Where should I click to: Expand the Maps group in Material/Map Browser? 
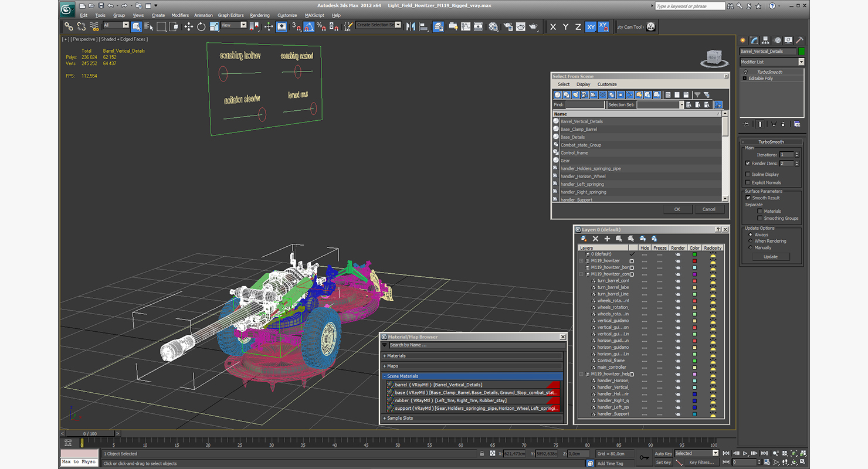click(473, 366)
